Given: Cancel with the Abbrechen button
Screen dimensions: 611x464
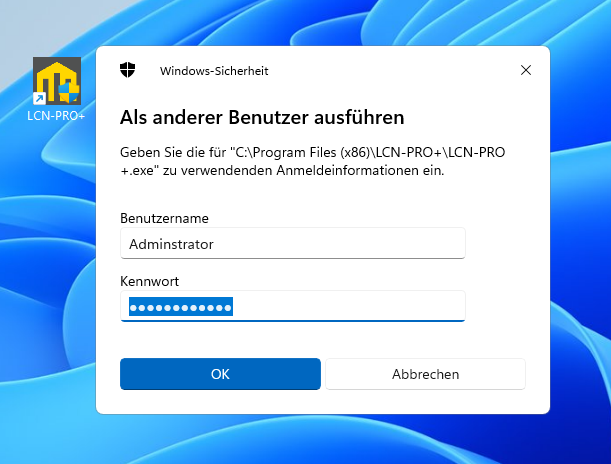Looking at the screenshot, I should pos(426,374).
